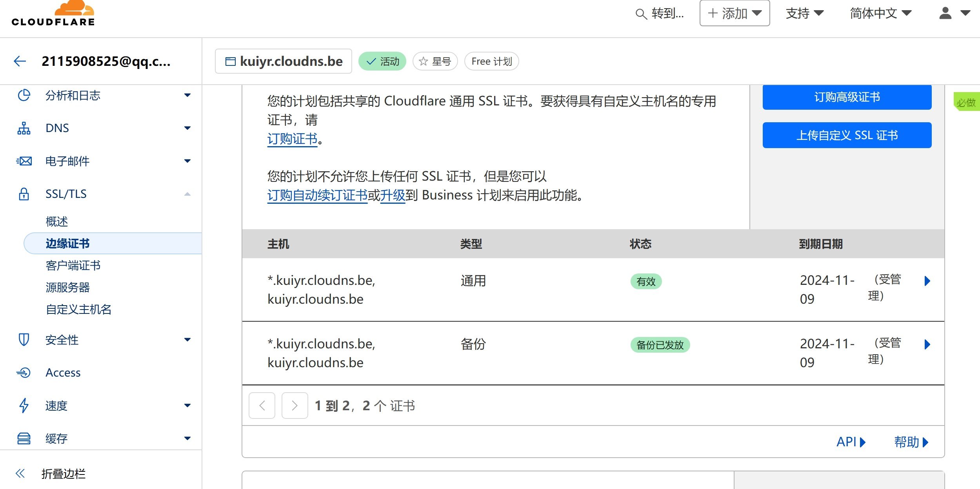
Task: Open the Add dropdown button
Action: click(x=735, y=13)
